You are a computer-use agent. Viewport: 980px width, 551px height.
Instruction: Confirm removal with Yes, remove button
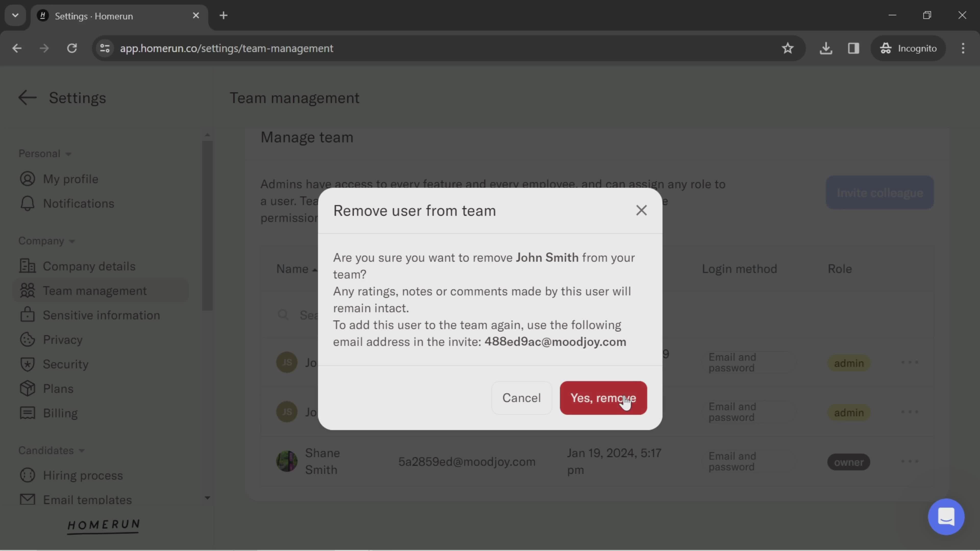[x=603, y=398]
